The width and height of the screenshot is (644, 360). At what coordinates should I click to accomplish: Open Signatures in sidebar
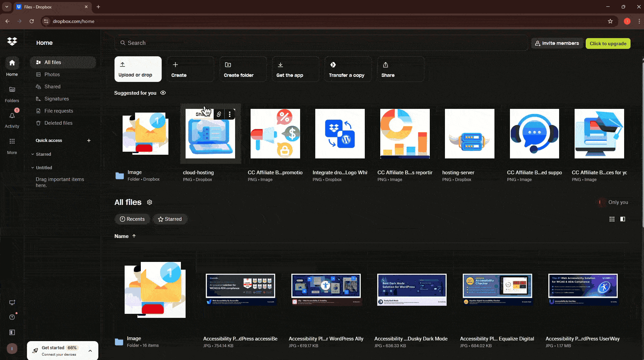[63, 99]
